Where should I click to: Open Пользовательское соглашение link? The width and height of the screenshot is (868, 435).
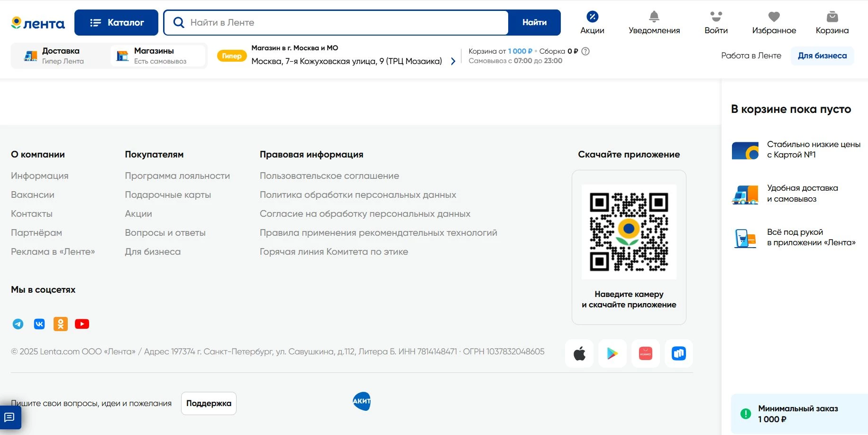point(329,176)
